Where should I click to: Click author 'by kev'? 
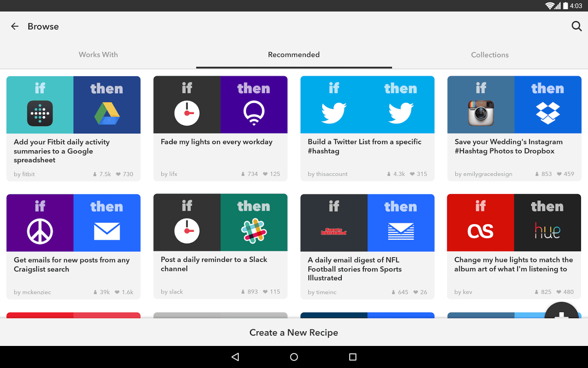point(463,292)
